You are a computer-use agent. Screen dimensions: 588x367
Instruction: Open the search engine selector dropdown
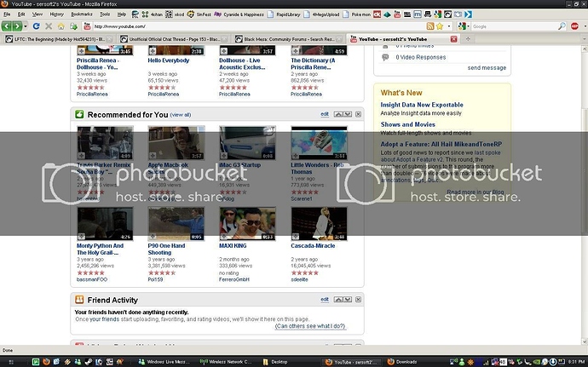point(464,26)
